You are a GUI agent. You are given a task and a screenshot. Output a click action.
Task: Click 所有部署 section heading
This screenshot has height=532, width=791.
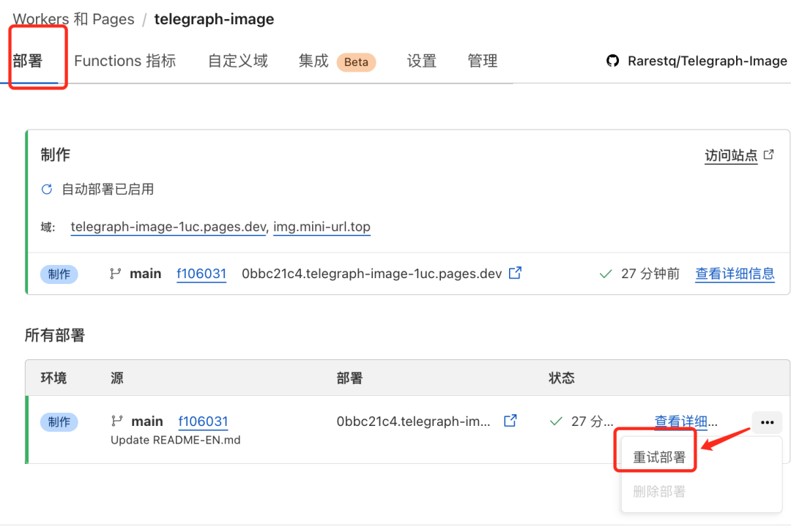(x=55, y=335)
